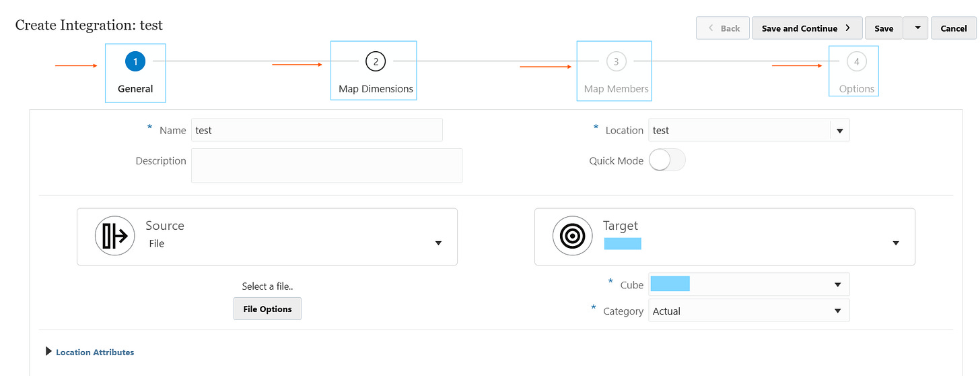980x376 pixels.
Task: Go to step 4 Options
Action: pyautogui.click(x=856, y=62)
